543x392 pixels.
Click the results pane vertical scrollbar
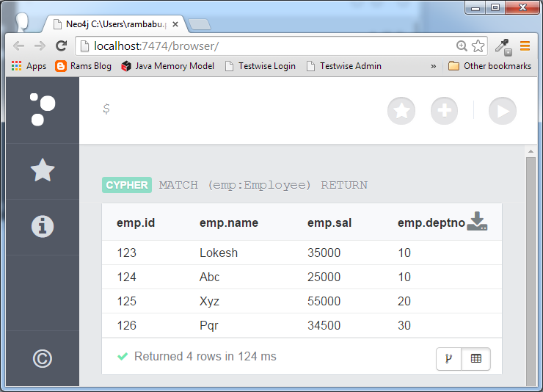tap(531, 271)
